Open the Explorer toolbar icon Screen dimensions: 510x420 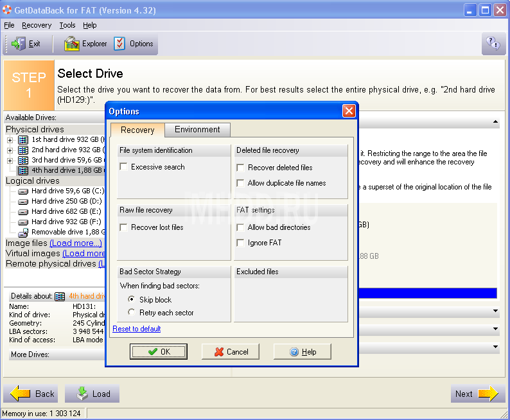(71, 44)
